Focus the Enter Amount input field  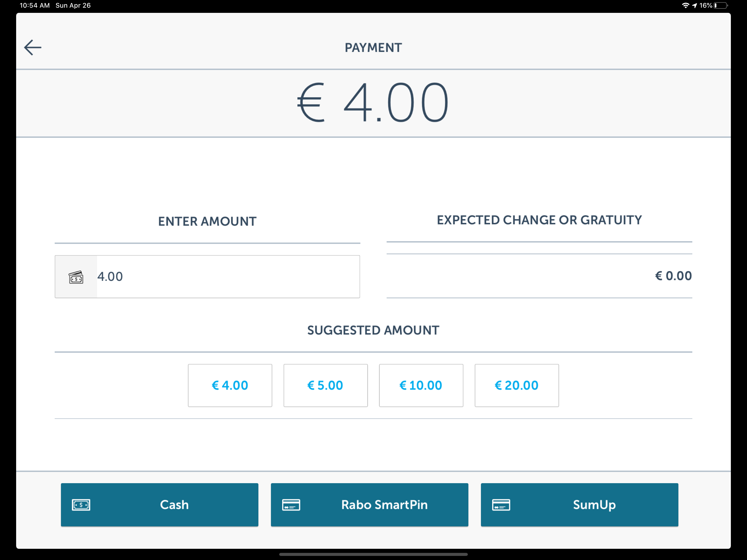click(x=228, y=277)
